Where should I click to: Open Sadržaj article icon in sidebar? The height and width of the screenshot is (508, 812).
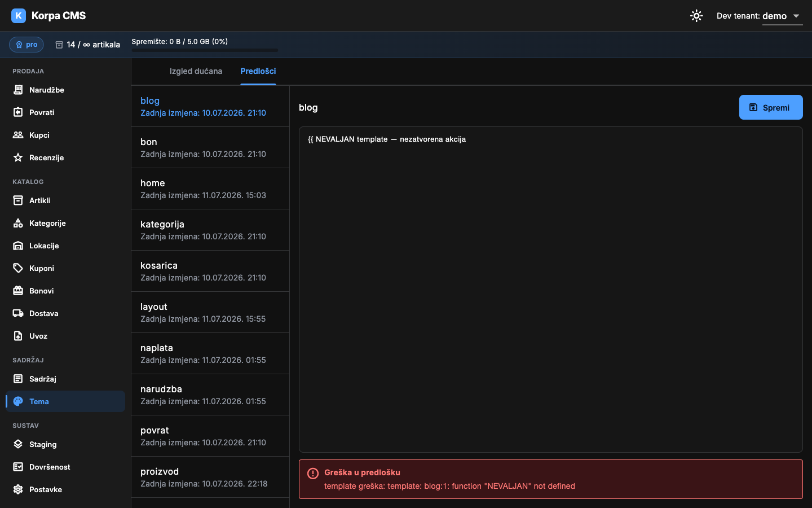point(18,379)
